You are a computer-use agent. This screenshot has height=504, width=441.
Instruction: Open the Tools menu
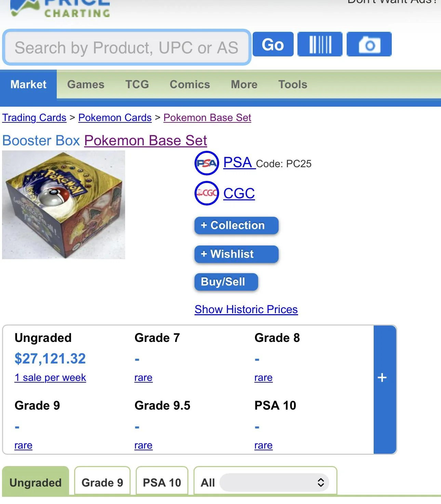pyautogui.click(x=293, y=84)
